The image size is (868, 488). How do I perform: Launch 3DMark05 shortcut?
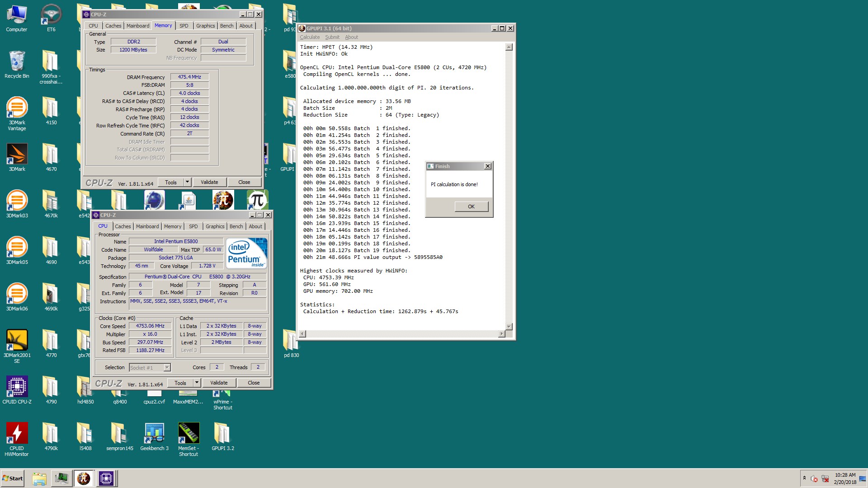17,250
